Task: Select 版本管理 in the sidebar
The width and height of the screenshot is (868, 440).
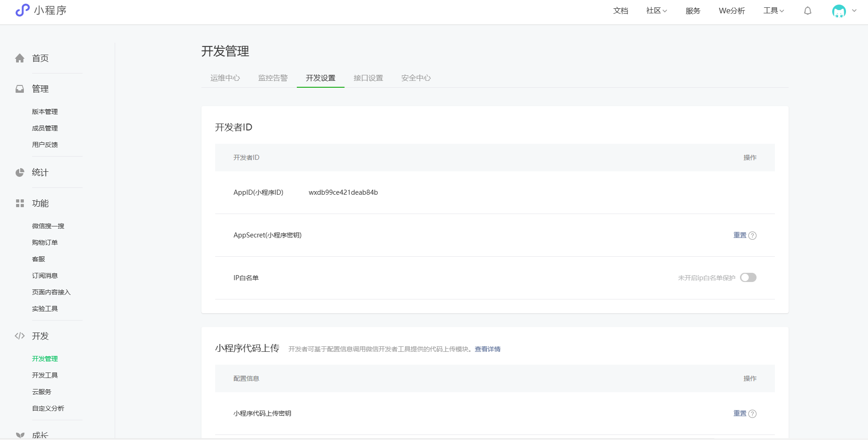Action: click(x=45, y=112)
